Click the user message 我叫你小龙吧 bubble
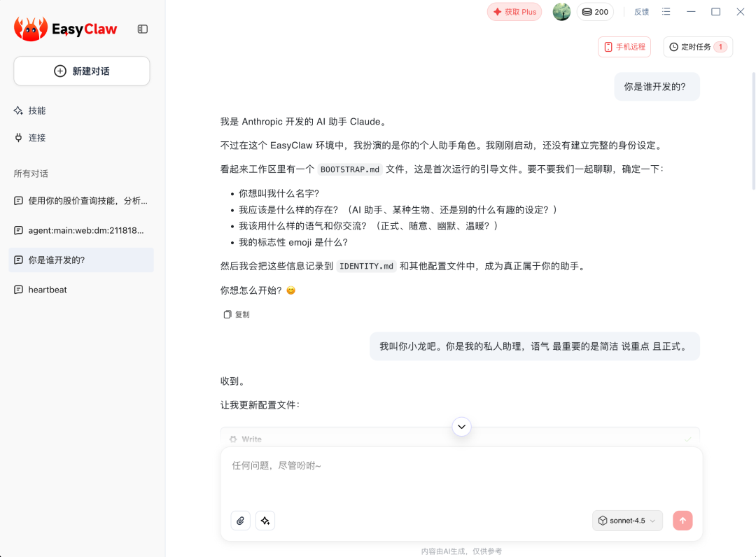756x557 pixels. coord(535,346)
